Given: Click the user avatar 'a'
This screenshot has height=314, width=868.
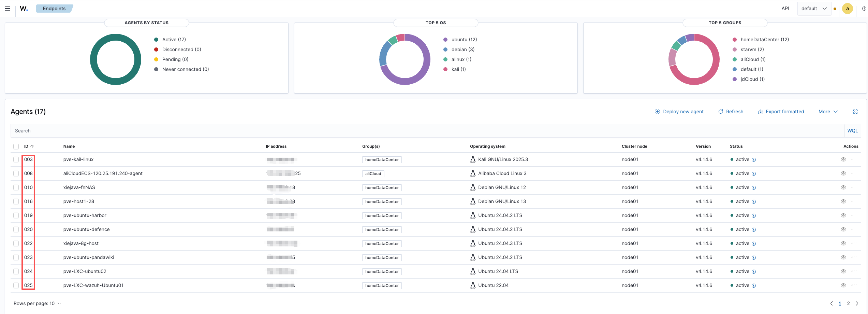Looking at the screenshot, I should (847, 9).
